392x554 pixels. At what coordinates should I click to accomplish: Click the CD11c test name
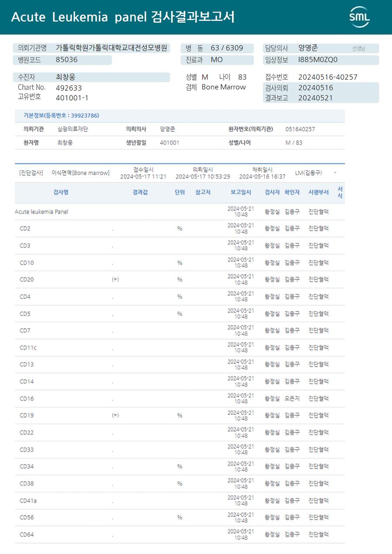(28, 348)
